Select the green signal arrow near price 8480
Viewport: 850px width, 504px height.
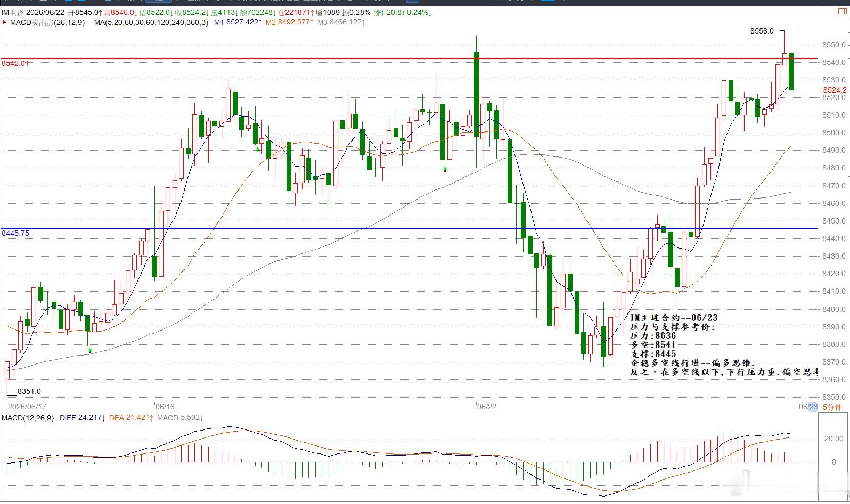446,169
